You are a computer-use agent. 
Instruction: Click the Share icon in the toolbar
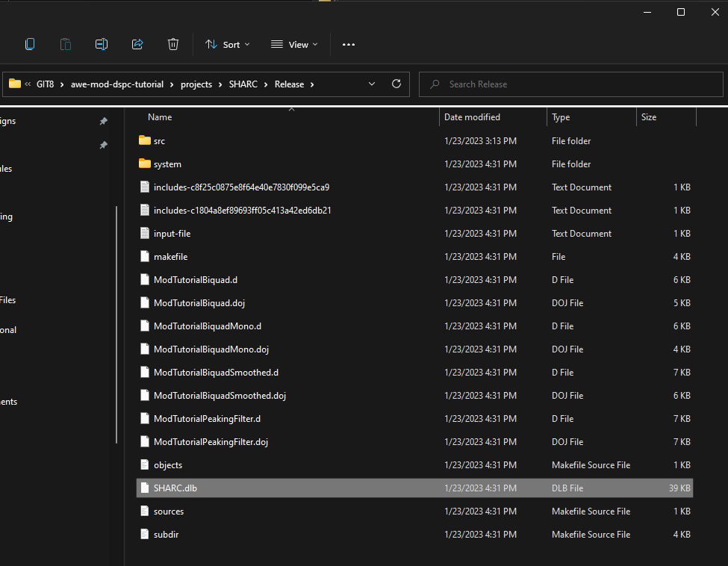(137, 44)
